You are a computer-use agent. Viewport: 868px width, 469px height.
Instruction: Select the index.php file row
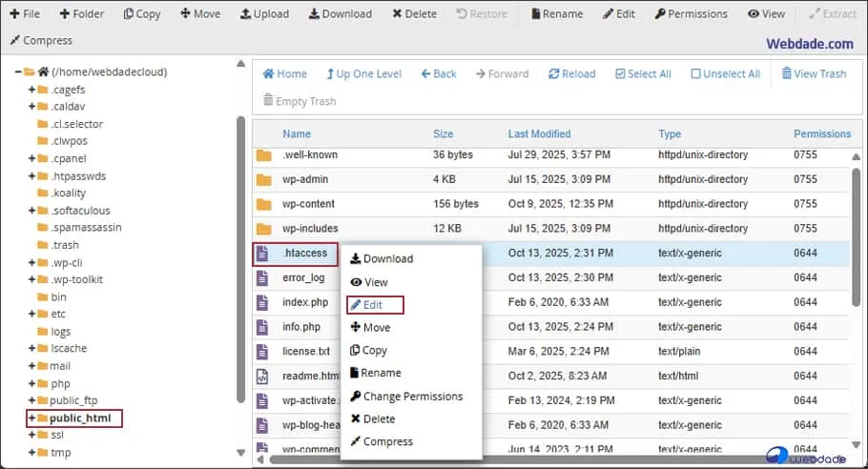pos(305,303)
